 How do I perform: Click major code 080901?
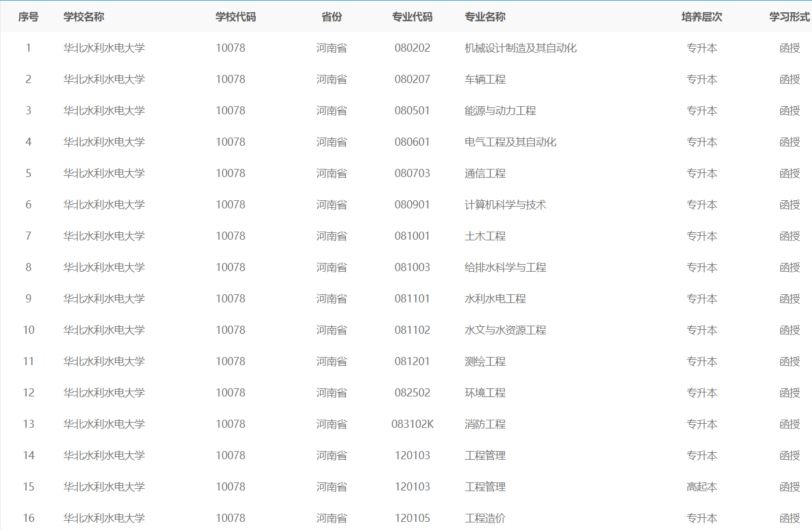pos(412,205)
